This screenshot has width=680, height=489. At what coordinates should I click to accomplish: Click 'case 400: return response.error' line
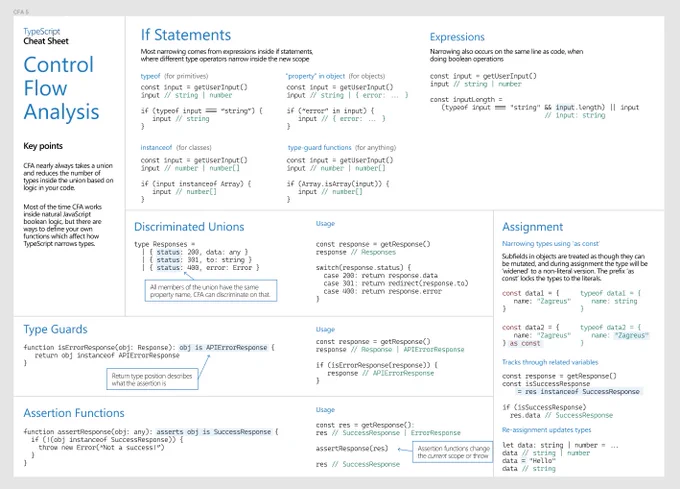(382, 292)
